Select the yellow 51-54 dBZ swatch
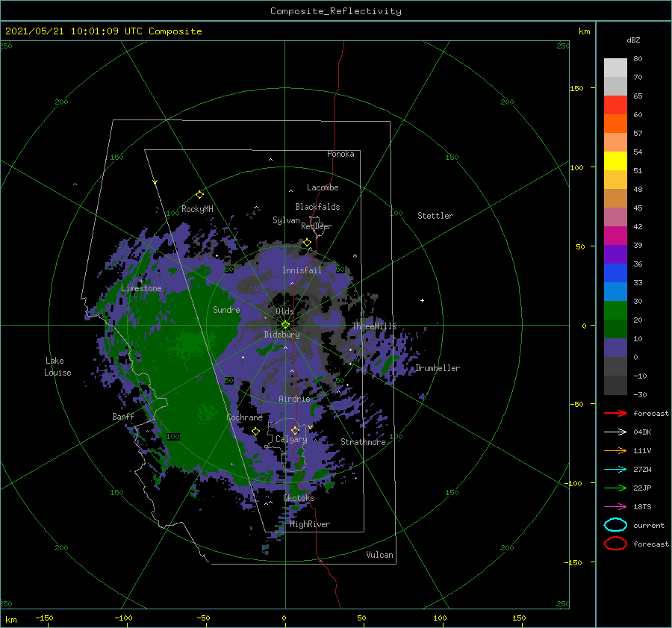This screenshot has width=672, height=628. (615, 161)
